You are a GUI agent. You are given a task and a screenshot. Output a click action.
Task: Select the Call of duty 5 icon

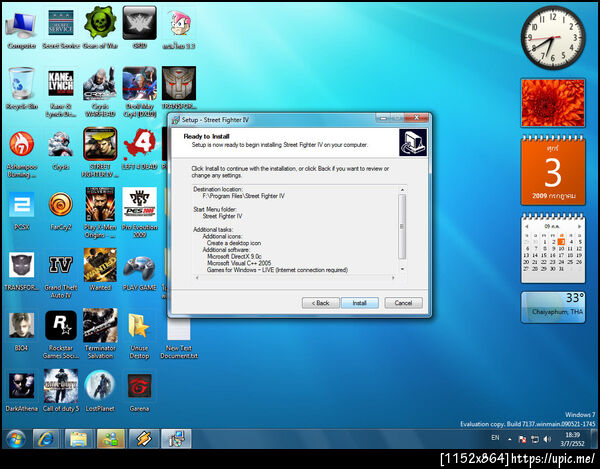61,391
